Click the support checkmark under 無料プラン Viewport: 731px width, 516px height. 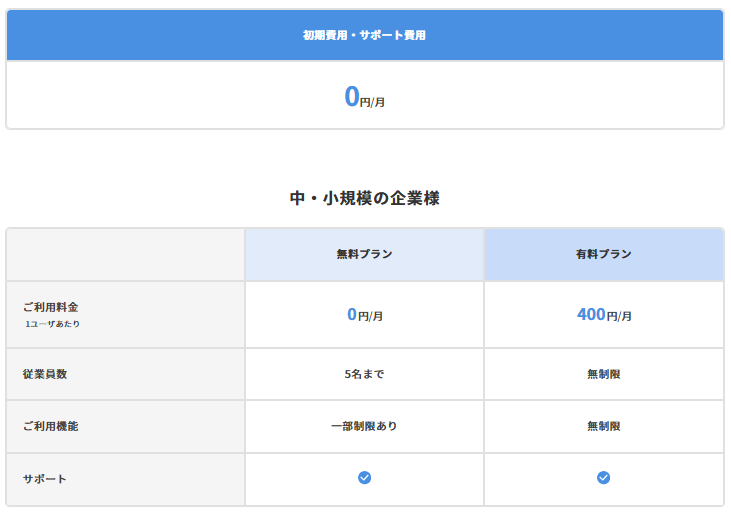(364, 478)
